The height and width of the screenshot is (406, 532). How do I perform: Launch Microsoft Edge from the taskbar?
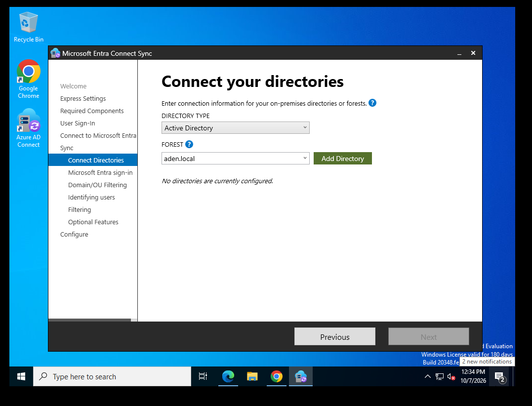tap(228, 376)
